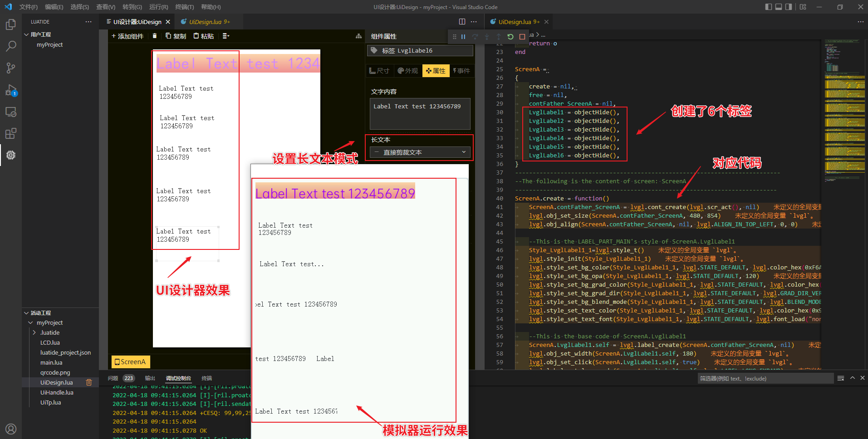This screenshot has width=868, height=439.
Task: Toggle the secondary side bar layout
Action: 789,7
